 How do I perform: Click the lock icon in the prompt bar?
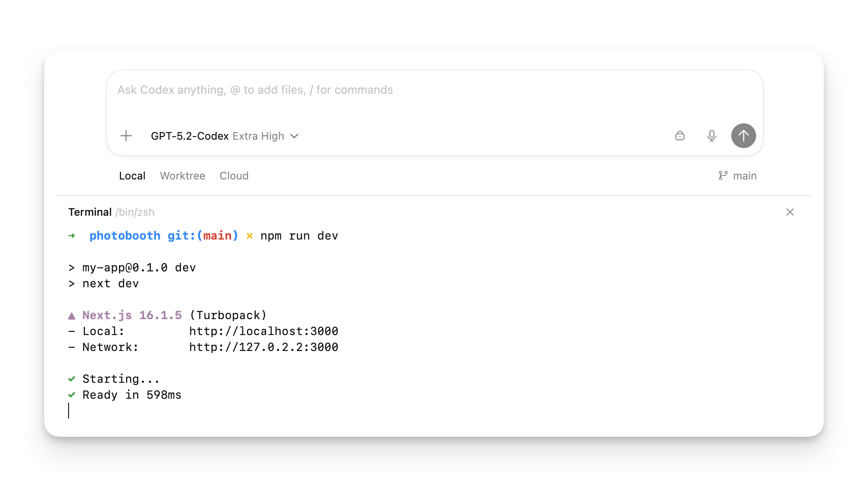[680, 136]
